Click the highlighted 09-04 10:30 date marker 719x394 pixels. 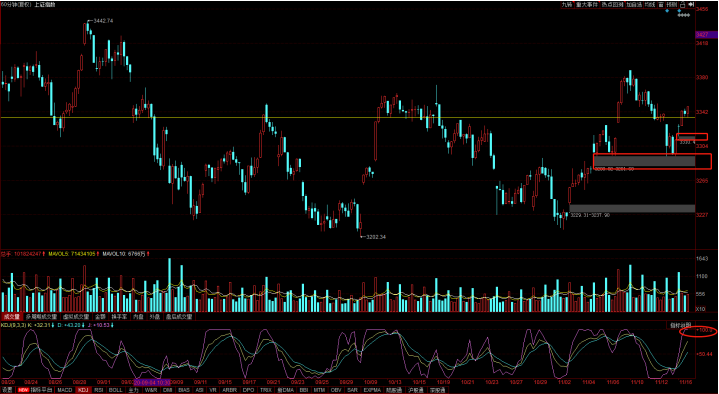pyautogui.click(x=152, y=382)
